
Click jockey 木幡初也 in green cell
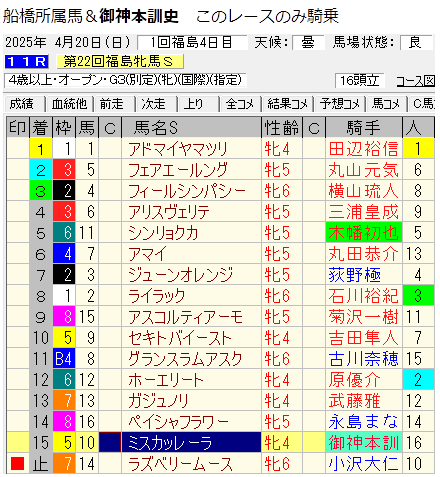[x=364, y=233]
